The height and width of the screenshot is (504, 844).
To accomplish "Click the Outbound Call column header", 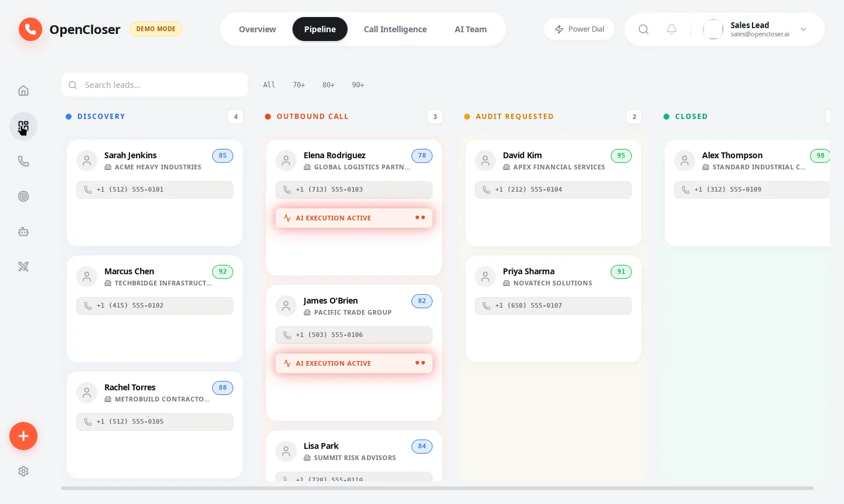I will coord(312,117).
